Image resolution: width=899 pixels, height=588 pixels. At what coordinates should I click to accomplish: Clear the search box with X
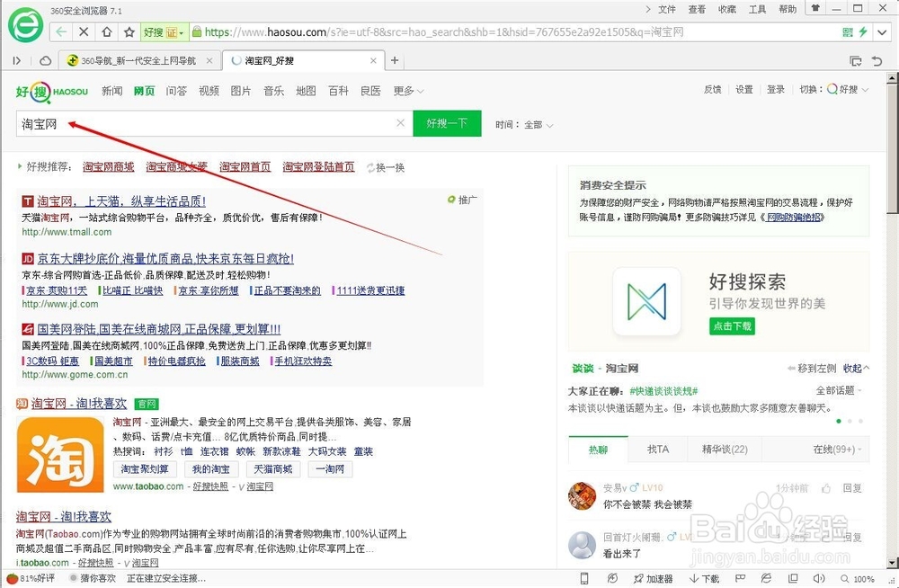pos(401,123)
